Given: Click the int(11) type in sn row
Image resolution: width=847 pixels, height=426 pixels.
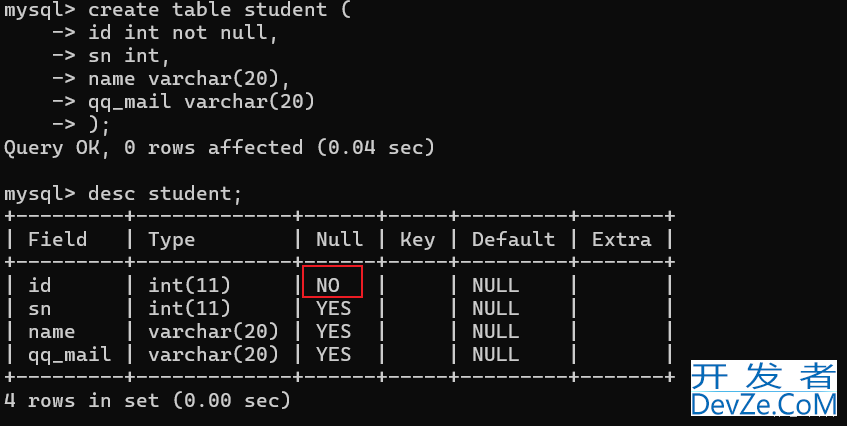Looking at the screenshot, I should 189,308.
